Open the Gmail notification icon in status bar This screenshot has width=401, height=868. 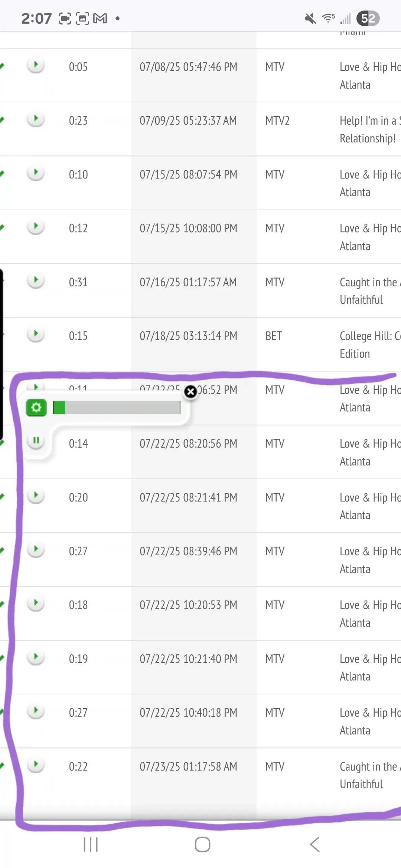pyautogui.click(x=100, y=18)
